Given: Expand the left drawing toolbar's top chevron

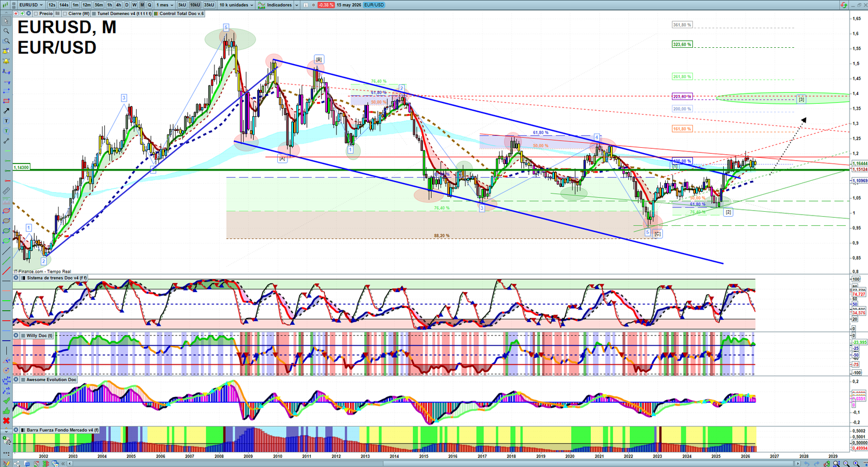Looking at the screenshot, I should click(x=6, y=13).
